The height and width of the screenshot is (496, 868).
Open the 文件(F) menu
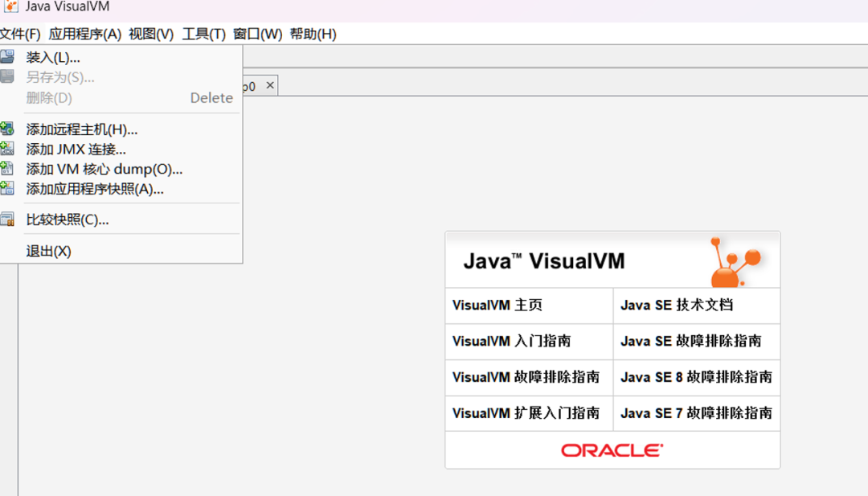click(20, 34)
